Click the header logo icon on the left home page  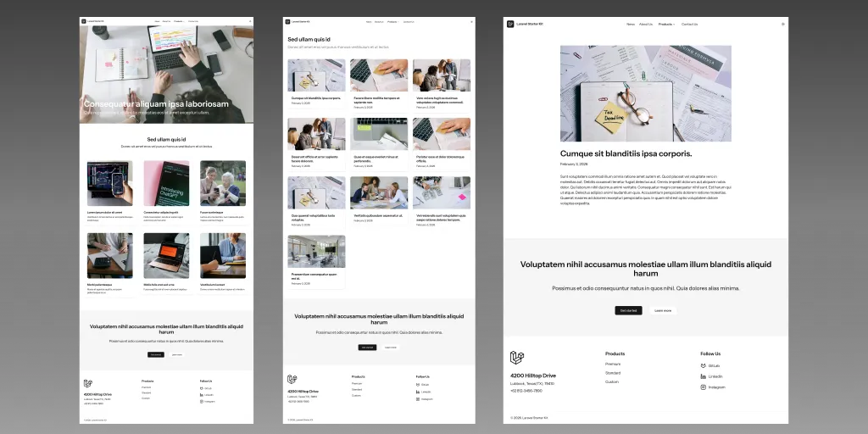(84, 21)
